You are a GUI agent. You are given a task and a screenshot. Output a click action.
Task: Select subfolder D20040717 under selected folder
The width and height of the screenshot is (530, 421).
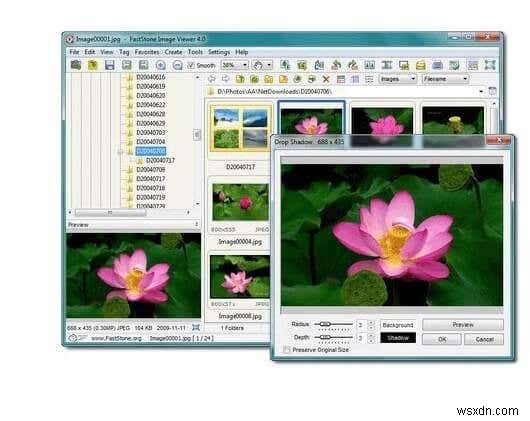pyautogui.click(x=161, y=160)
